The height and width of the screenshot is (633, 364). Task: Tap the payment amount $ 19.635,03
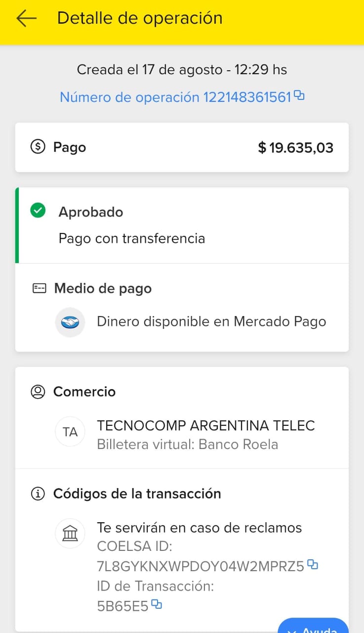pyautogui.click(x=295, y=147)
